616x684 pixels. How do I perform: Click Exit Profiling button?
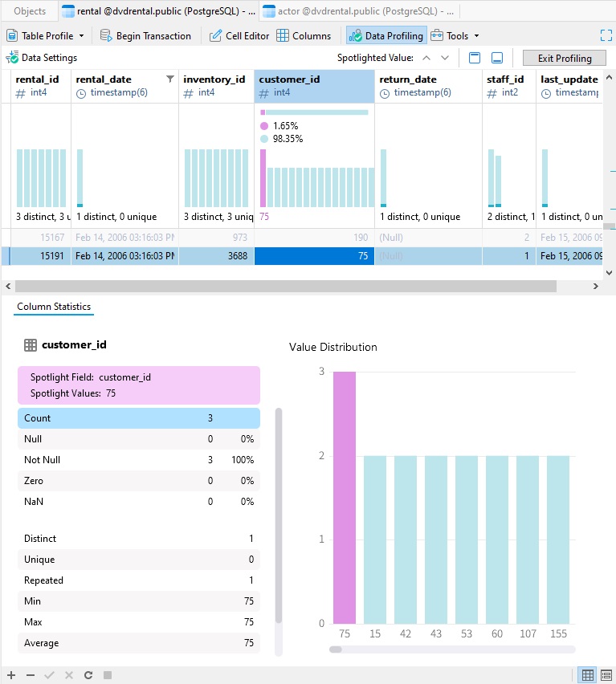coord(564,58)
